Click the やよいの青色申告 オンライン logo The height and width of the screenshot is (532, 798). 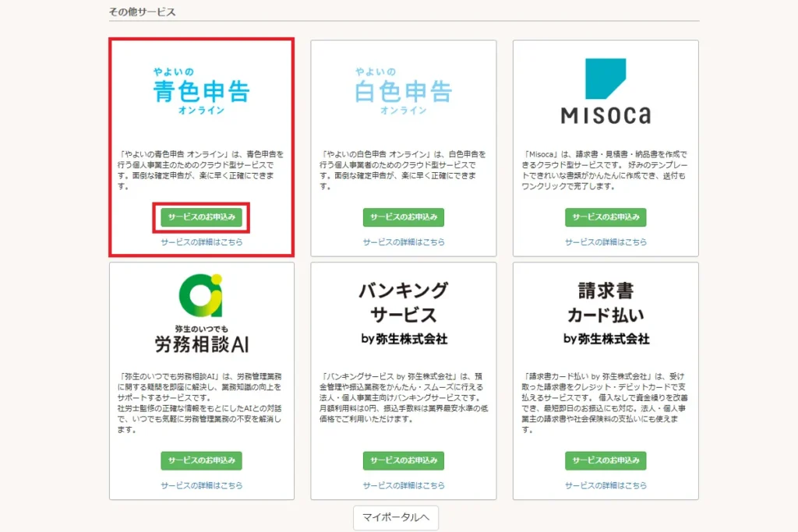202,91
